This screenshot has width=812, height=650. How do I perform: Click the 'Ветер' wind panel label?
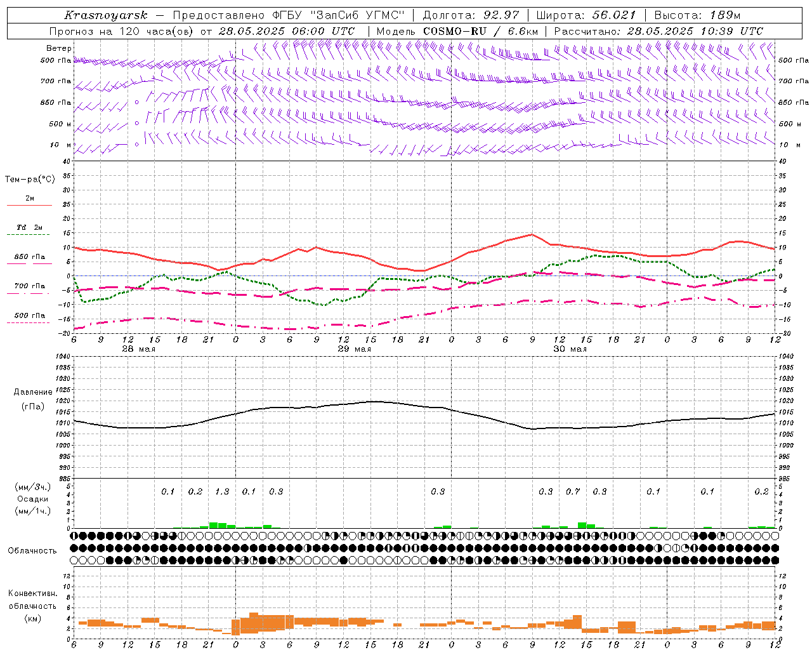click(59, 48)
